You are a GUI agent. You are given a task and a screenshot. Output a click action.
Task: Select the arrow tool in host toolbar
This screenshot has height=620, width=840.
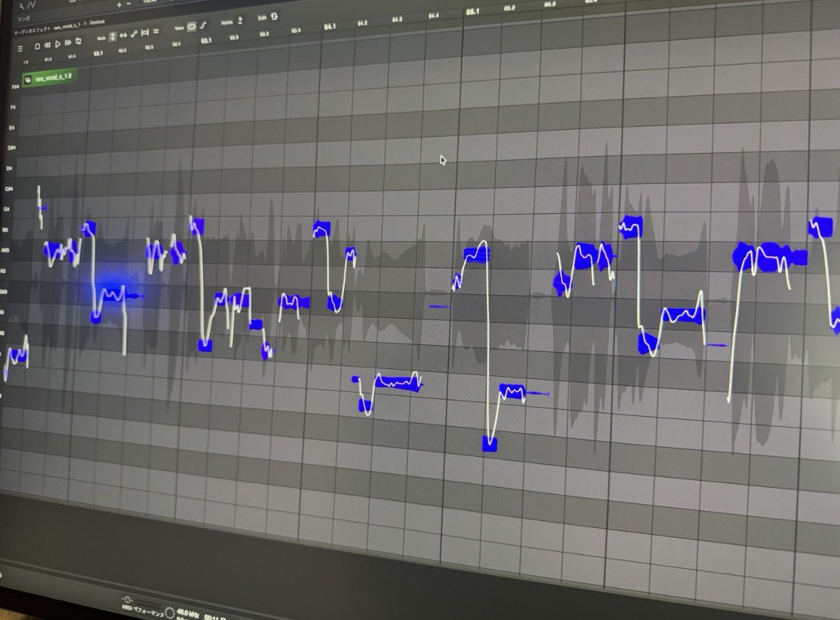click(x=21, y=6)
